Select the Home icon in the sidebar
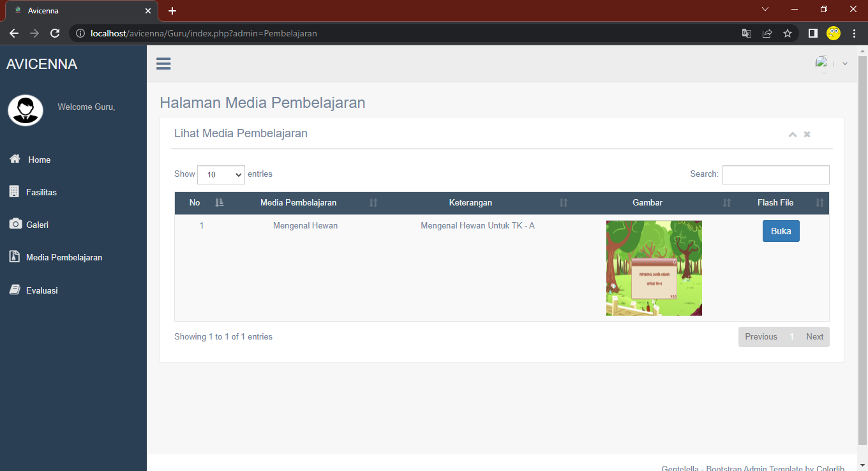Image resolution: width=868 pixels, height=471 pixels. click(13, 159)
